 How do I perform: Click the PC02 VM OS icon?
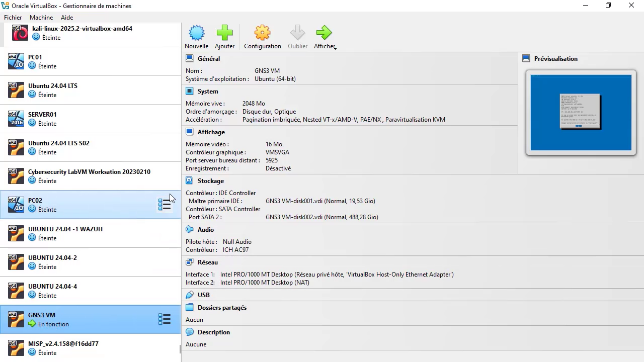16,205
